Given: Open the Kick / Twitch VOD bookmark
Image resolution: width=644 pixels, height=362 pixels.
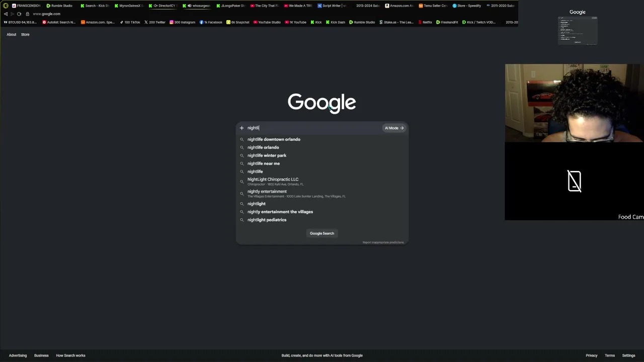Looking at the screenshot, I should click(x=479, y=22).
